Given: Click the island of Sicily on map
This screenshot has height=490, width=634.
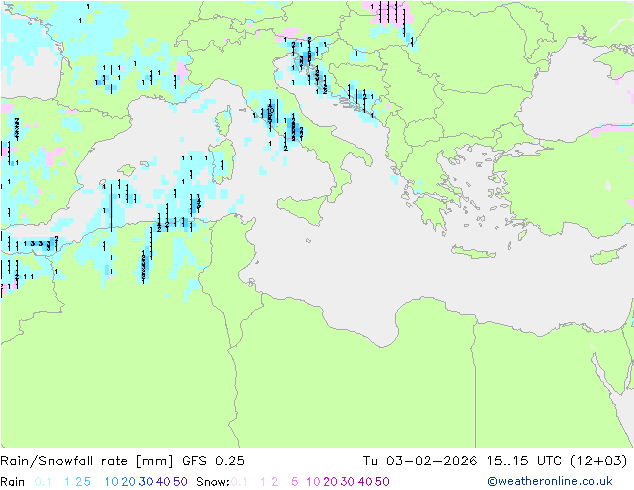Looking at the screenshot, I should 304,209.
